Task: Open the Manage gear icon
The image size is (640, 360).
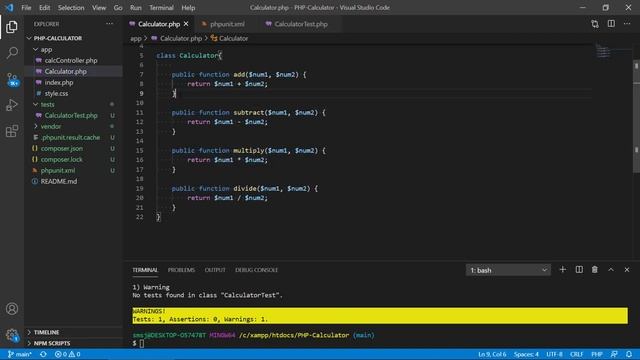Action: pyautogui.click(x=12, y=335)
